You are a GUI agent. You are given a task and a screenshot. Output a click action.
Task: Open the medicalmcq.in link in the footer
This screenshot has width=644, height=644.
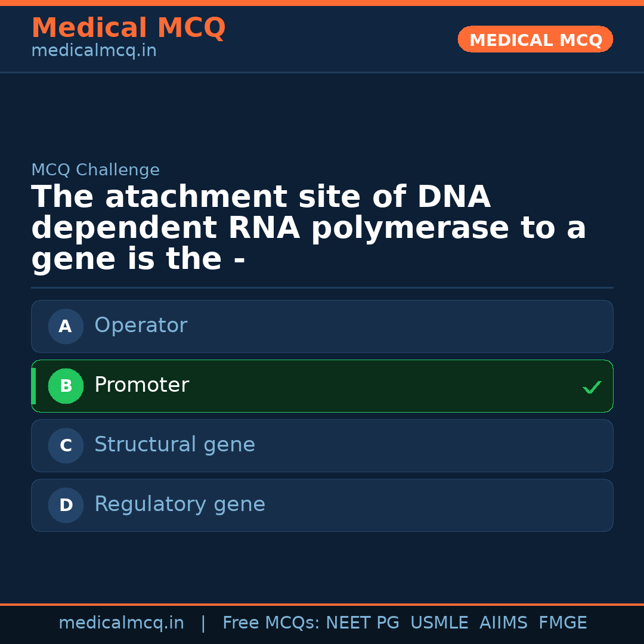coord(121,623)
